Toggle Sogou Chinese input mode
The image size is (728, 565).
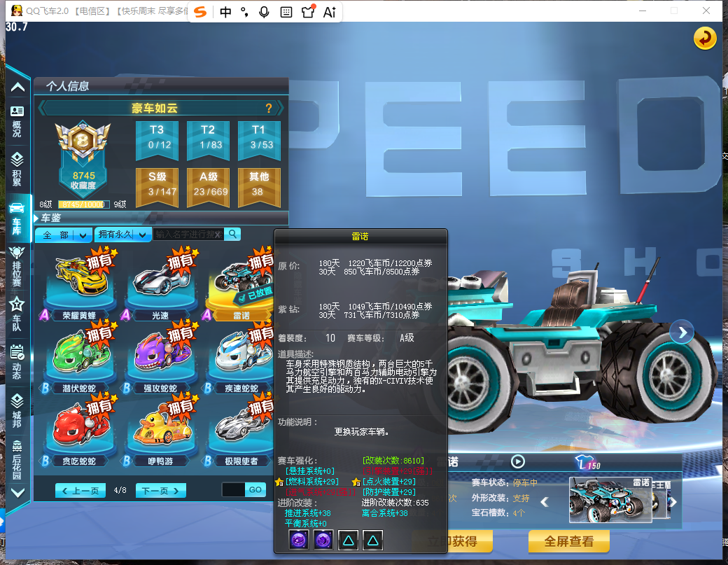pyautogui.click(x=225, y=12)
